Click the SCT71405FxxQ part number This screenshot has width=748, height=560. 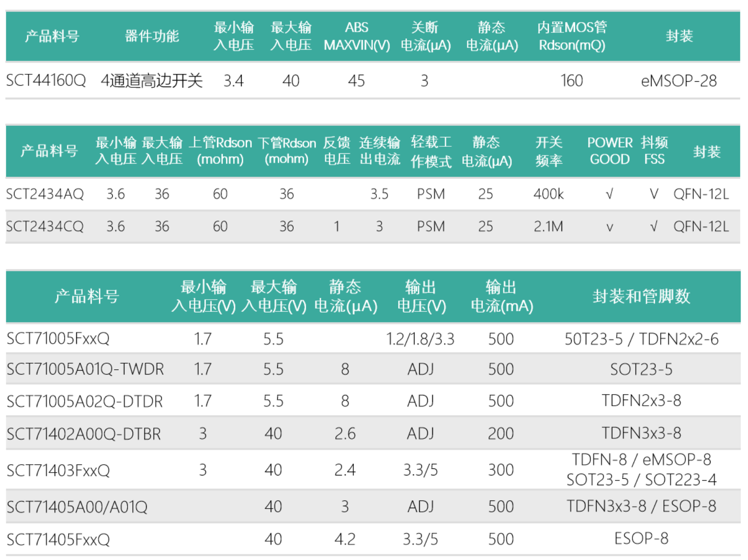[58, 539]
